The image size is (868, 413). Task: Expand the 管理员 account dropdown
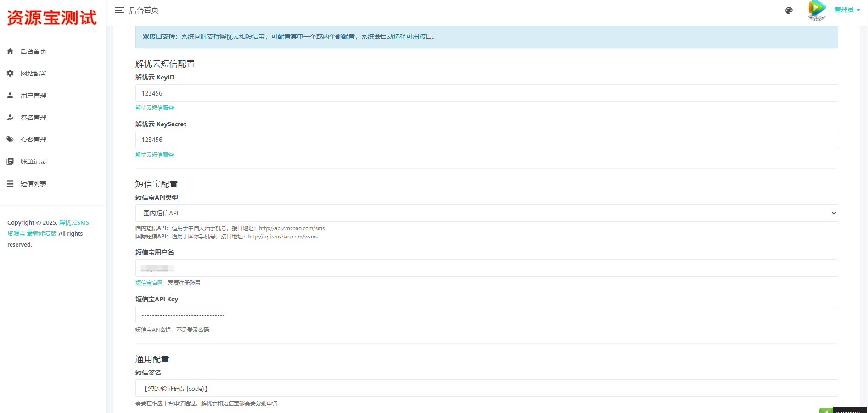[x=847, y=10]
